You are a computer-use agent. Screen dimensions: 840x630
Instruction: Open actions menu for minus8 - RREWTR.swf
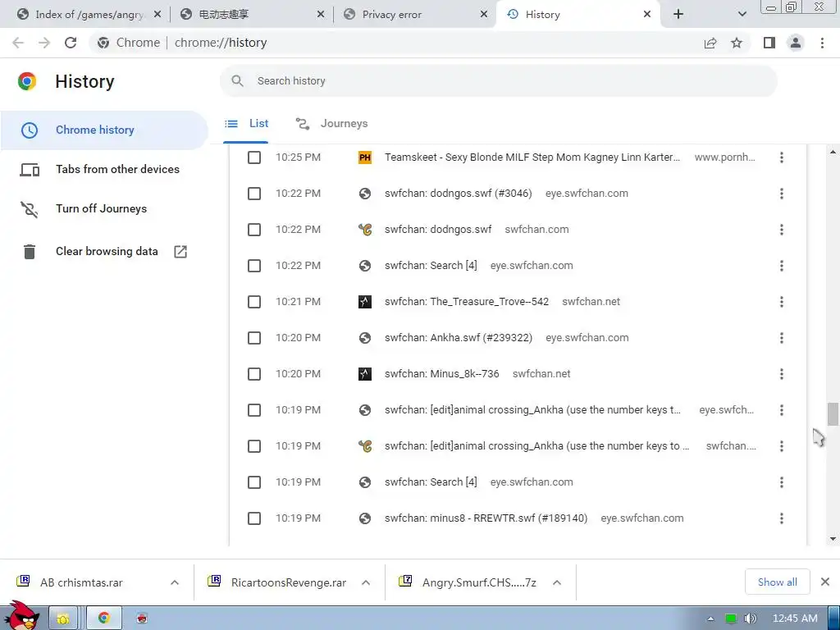[x=782, y=518]
